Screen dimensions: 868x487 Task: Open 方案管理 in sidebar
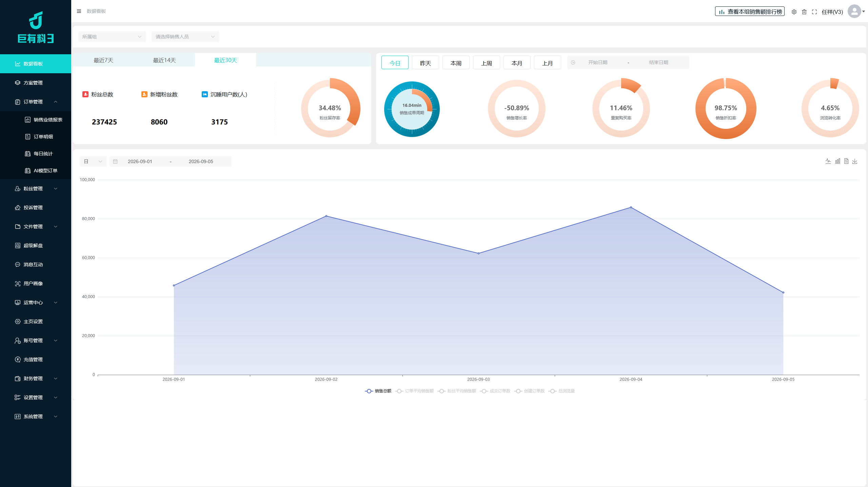tap(36, 83)
